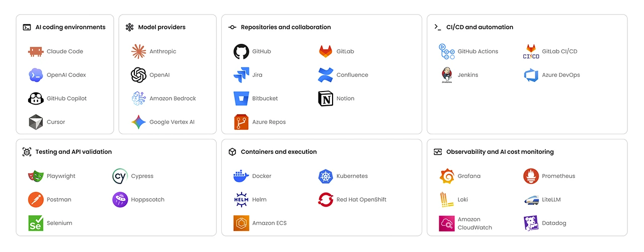This screenshot has height=252, width=644.
Task: Click the Model providers section heading
Action: (162, 27)
